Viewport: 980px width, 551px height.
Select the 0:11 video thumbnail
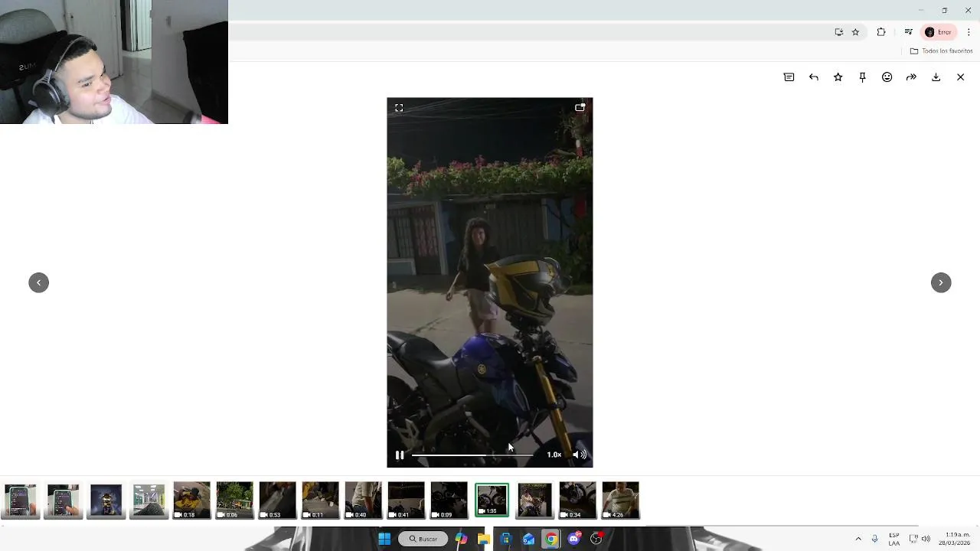pyautogui.click(x=320, y=500)
